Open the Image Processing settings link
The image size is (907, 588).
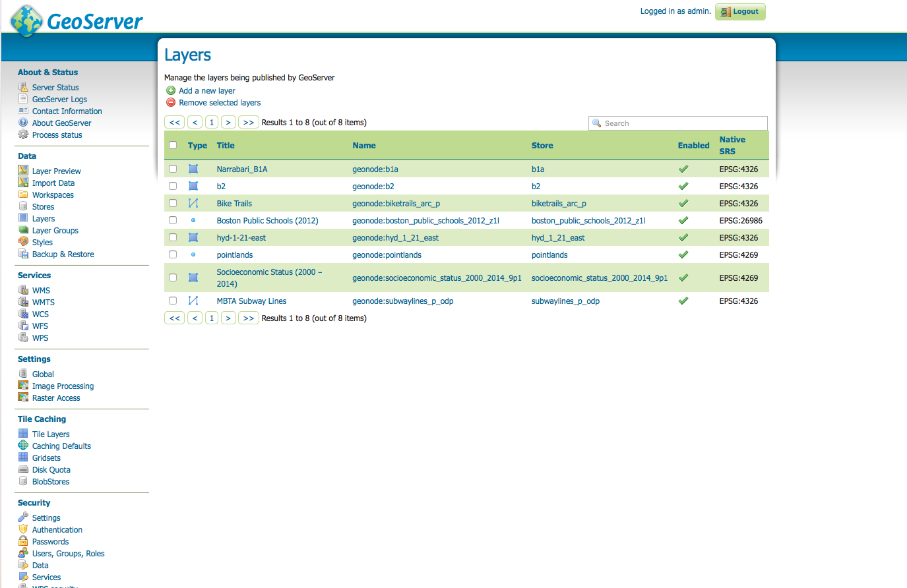coord(63,386)
